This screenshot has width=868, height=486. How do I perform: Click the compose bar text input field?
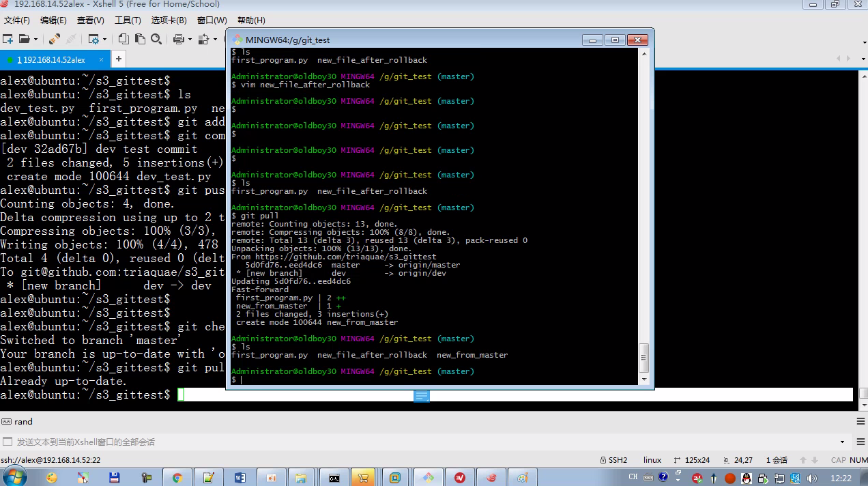(x=409, y=442)
